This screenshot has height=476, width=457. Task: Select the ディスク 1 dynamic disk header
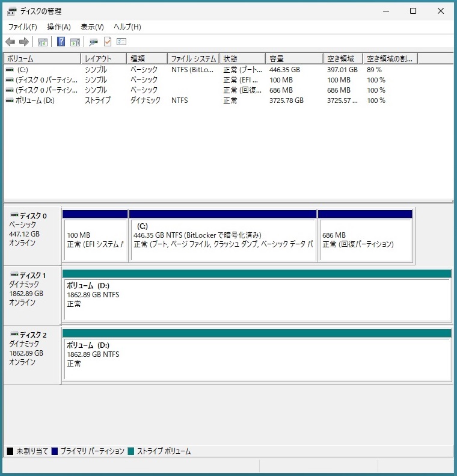point(32,295)
